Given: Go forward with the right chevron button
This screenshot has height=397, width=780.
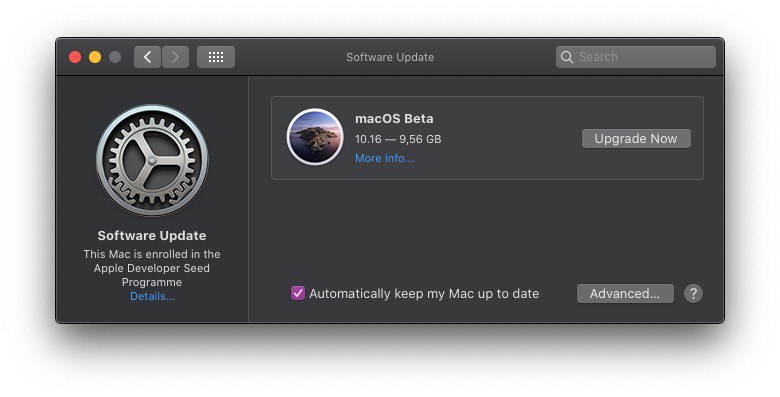Looking at the screenshot, I should (175, 57).
